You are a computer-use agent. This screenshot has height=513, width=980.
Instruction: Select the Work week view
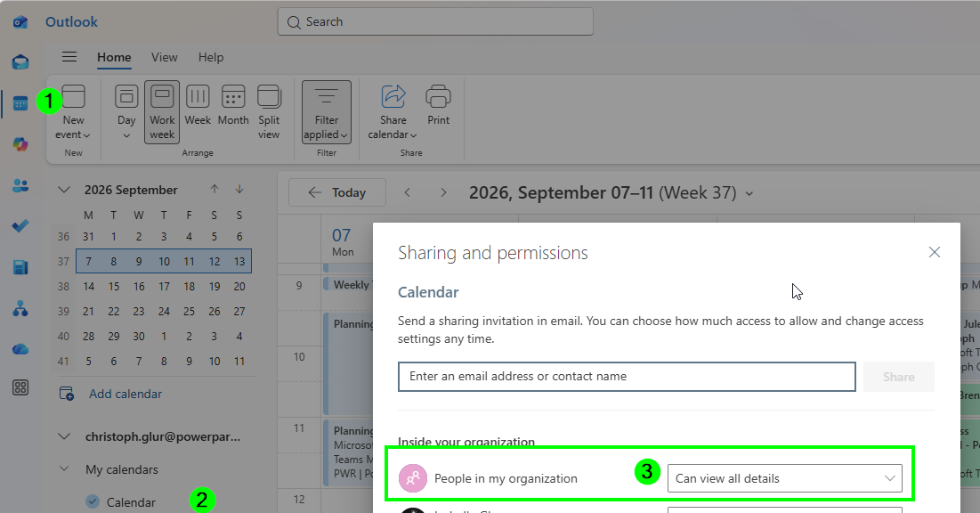[x=162, y=112]
